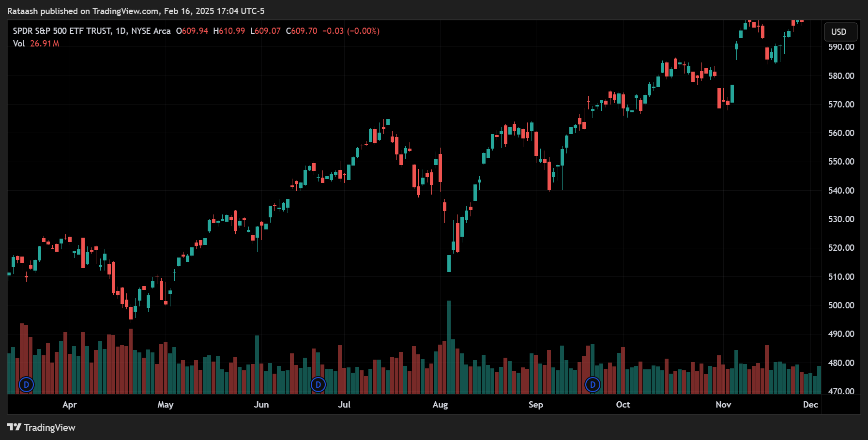Click the open value O609.94

point(192,31)
